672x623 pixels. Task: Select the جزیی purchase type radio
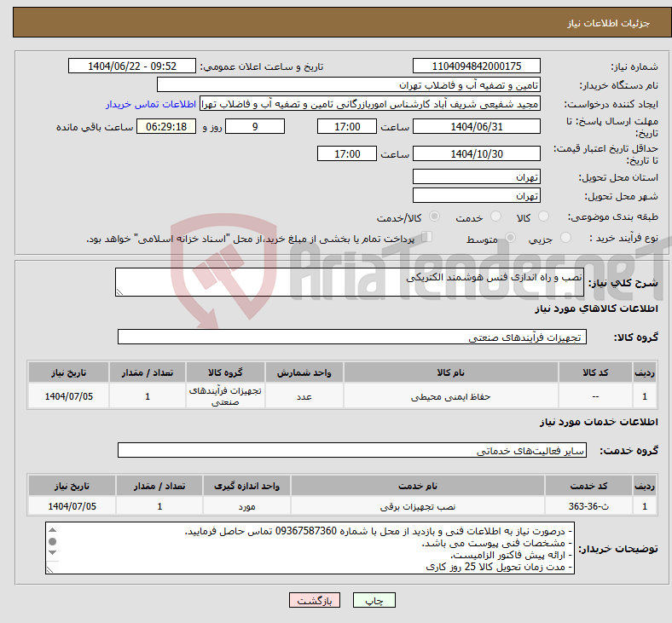point(565,238)
